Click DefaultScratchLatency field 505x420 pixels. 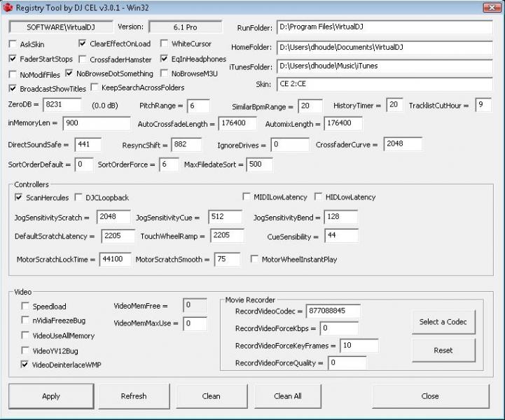[118, 236]
